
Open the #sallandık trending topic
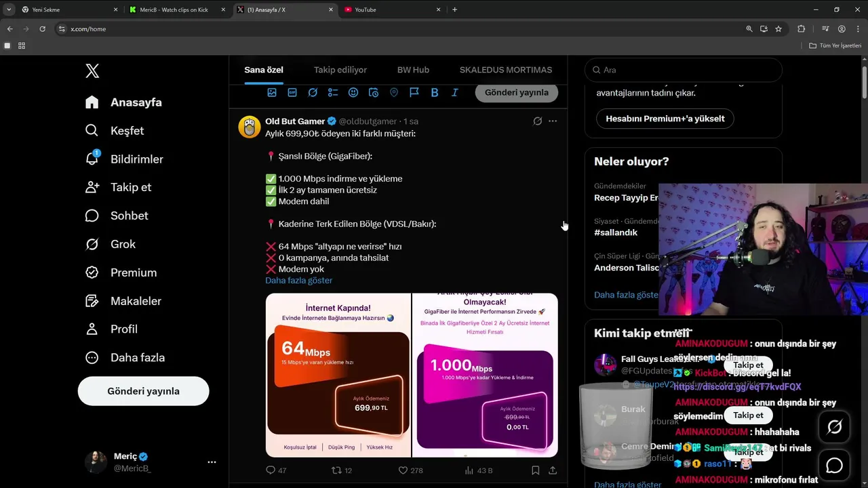[x=616, y=232]
